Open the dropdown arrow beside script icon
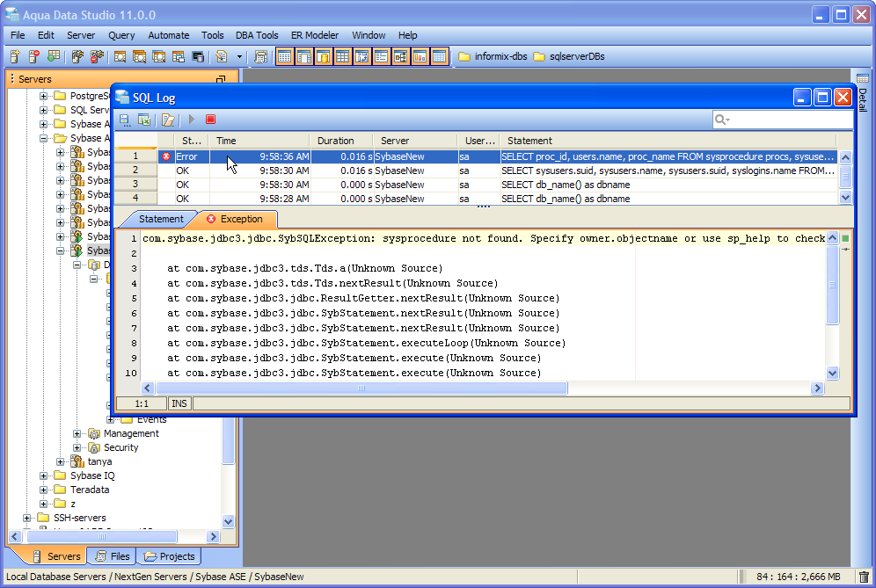876x588 pixels. (x=240, y=56)
